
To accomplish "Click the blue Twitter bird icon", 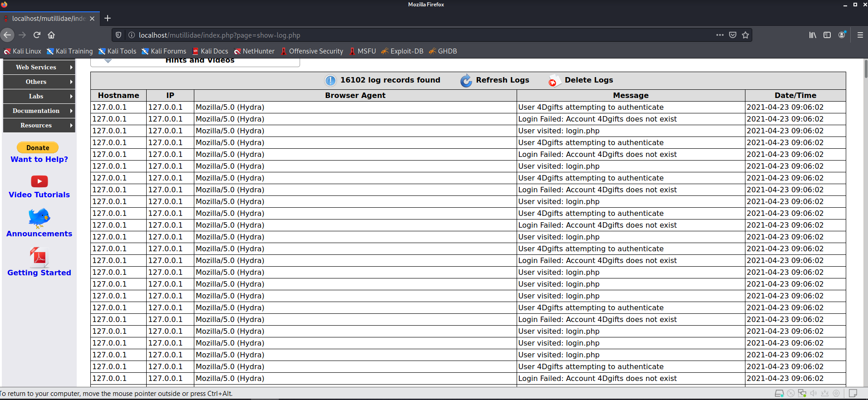I will click(x=39, y=218).
